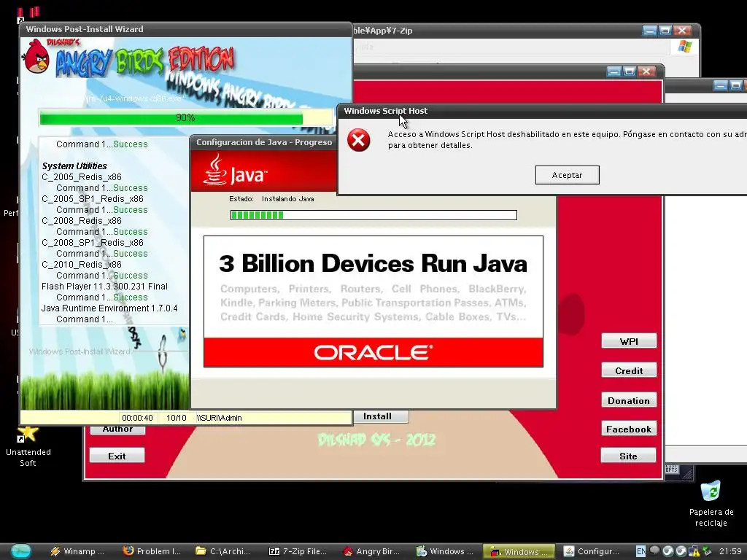This screenshot has height=560, width=747.
Task: Click the Exit button
Action: (117, 456)
